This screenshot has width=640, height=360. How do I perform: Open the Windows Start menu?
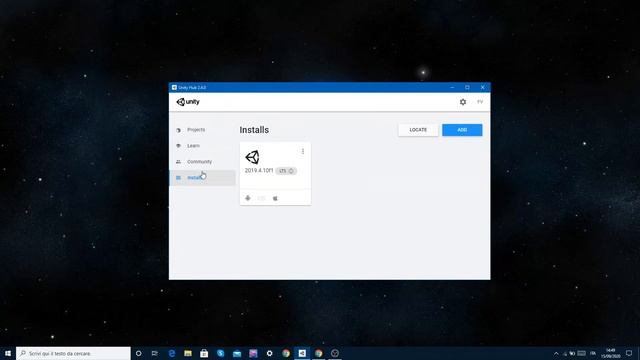(x=8, y=353)
